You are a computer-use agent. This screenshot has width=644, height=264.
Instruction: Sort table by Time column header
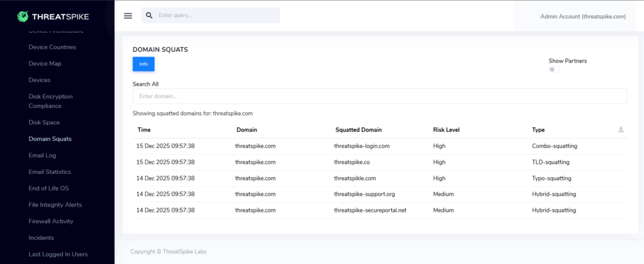tap(143, 130)
